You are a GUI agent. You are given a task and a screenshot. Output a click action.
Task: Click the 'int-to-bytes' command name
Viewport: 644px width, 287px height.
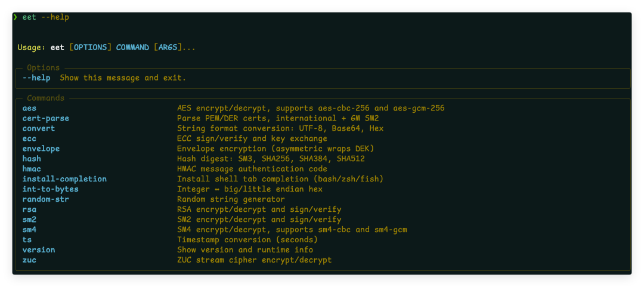tap(51, 189)
